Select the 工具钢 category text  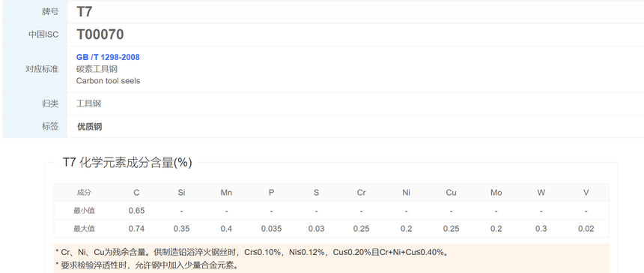click(88, 103)
